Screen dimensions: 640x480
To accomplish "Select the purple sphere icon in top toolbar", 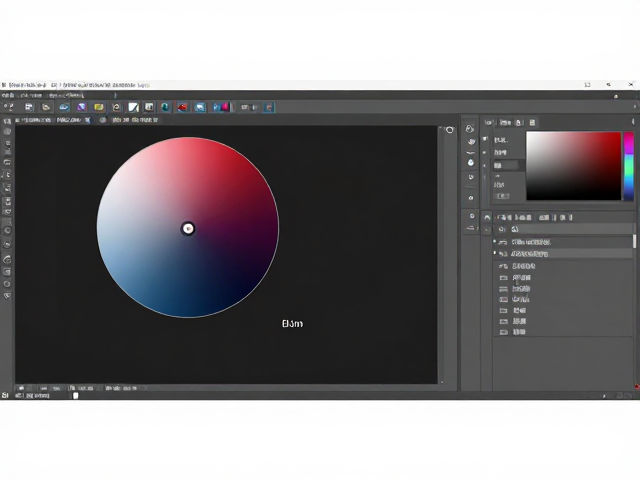I will 82,107.
